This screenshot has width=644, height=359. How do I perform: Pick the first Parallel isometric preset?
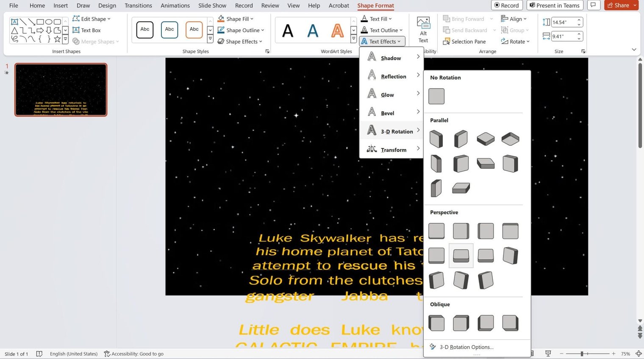point(436,139)
